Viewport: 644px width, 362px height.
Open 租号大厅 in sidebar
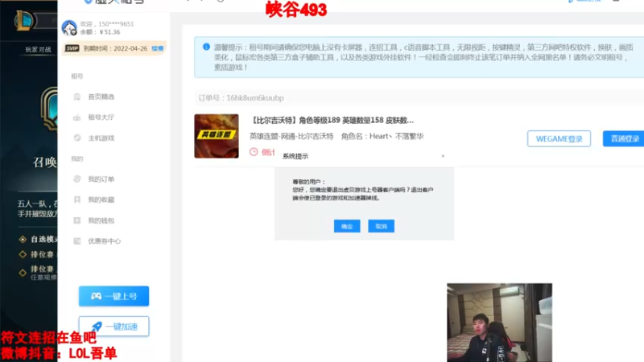(x=101, y=117)
